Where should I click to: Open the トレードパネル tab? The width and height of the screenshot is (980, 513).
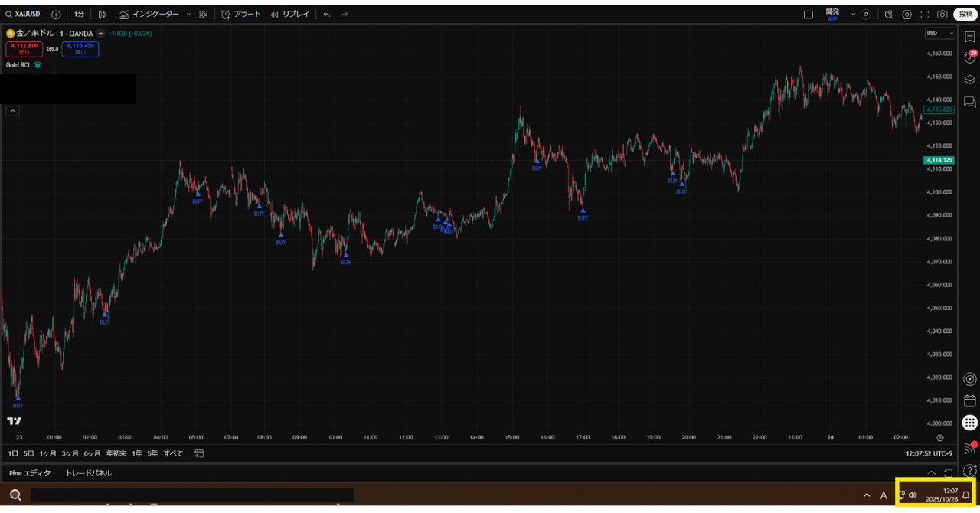[88, 473]
